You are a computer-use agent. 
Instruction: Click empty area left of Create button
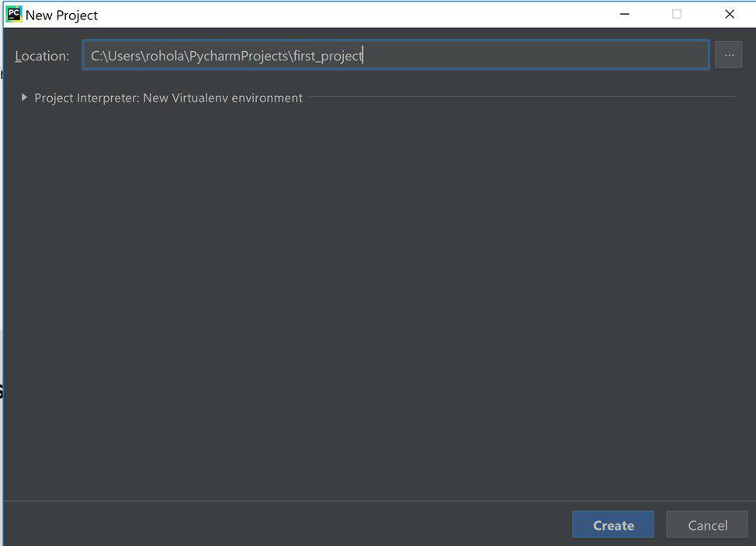[310, 525]
